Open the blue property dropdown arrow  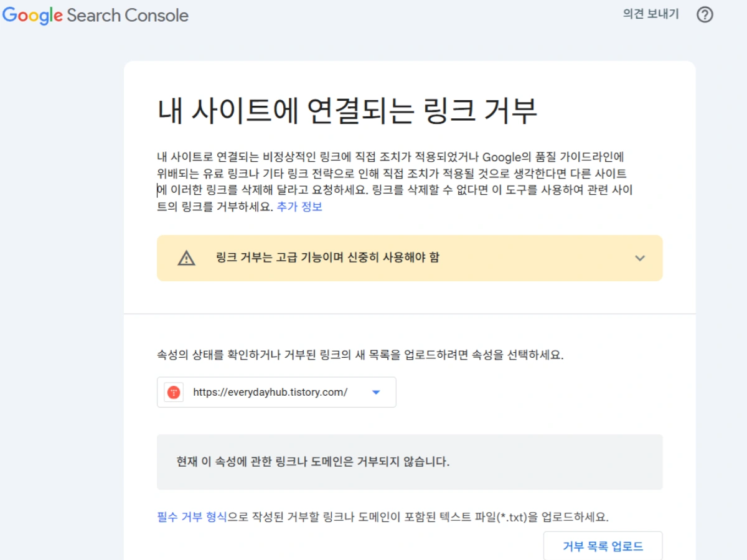coord(375,392)
